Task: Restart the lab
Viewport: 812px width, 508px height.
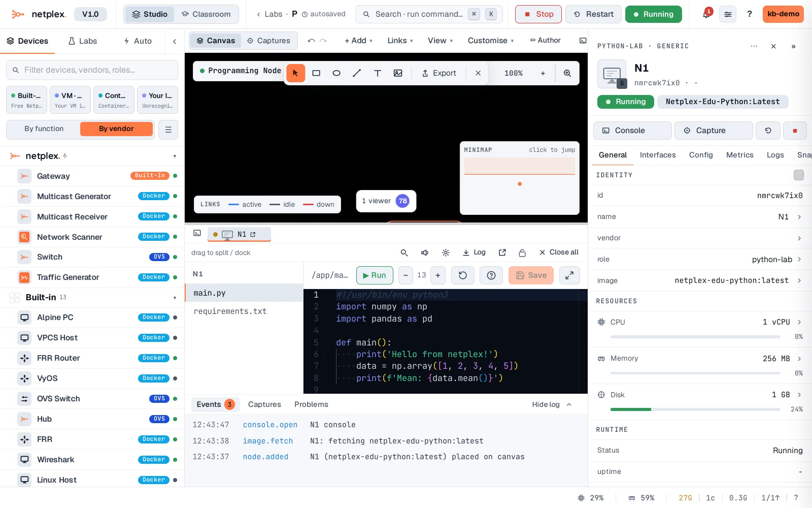Action: [x=594, y=14]
